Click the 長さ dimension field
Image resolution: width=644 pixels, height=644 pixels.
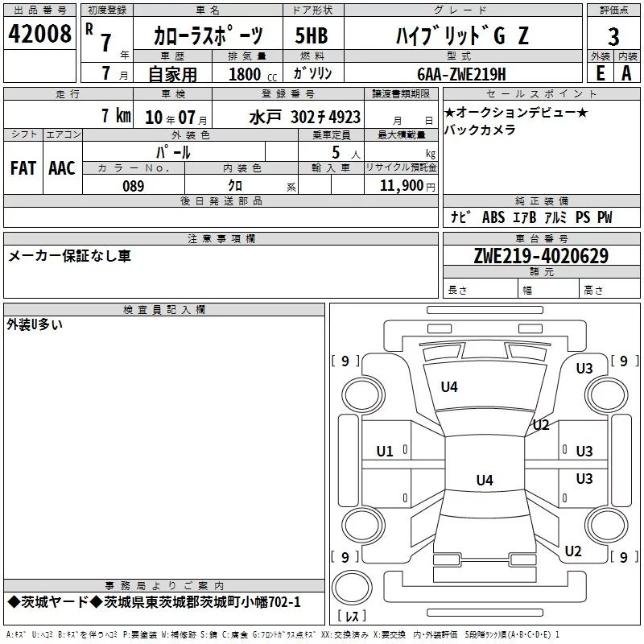click(x=481, y=290)
